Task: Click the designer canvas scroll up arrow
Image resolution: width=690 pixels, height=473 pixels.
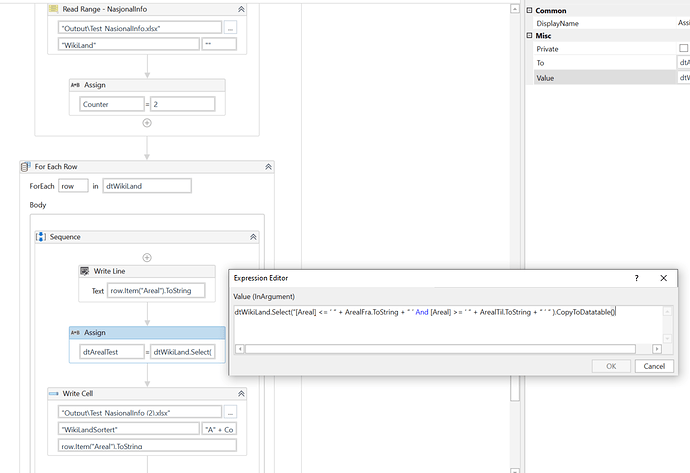Action: [x=514, y=9]
